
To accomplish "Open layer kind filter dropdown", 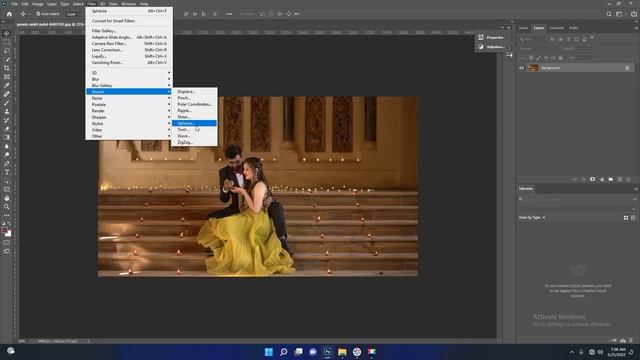I will point(532,39).
